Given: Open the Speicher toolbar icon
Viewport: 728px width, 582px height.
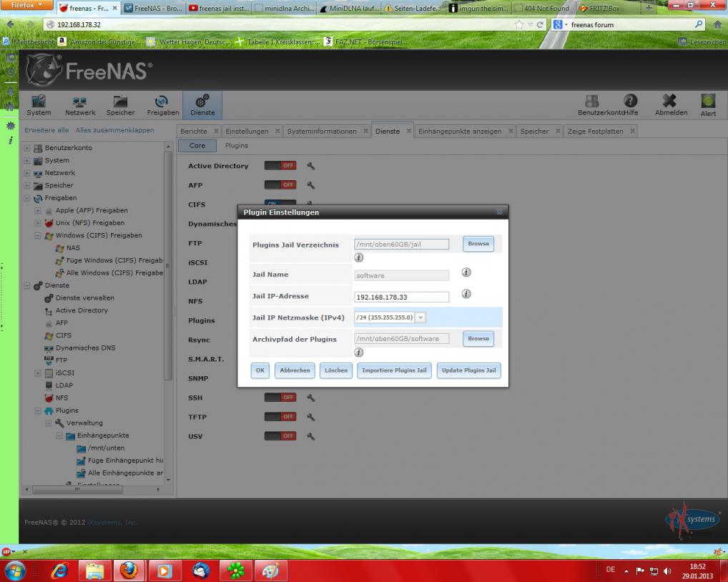Looking at the screenshot, I should (120, 105).
